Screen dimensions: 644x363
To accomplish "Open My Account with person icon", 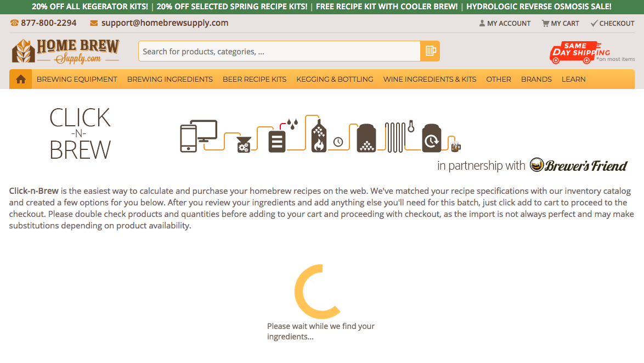I will [504, 24].
